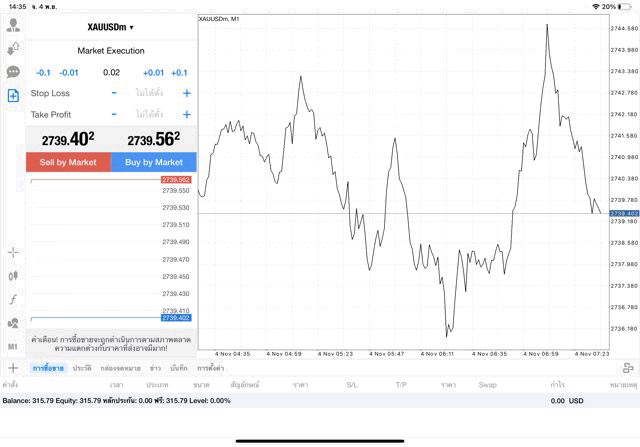Click the plus icon beside bottom tabs
This screenshot has width=640, height=447.
pos(13,368)
